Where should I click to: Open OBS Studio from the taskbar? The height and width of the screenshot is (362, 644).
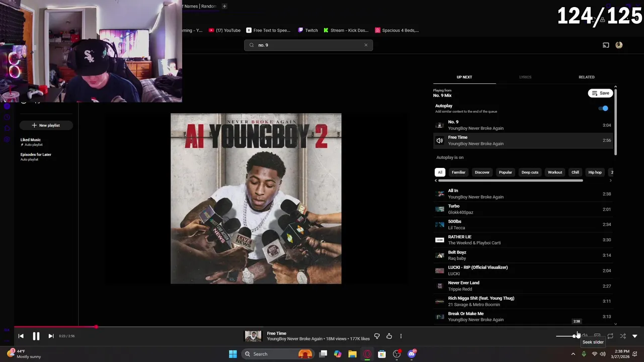(x=397, y=354)
